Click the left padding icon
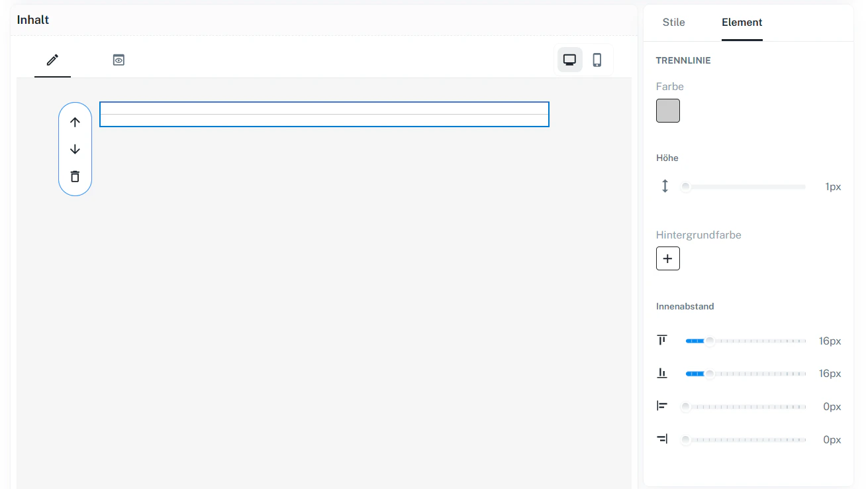Viewport: 868px width, 489px height. [662, 406]
